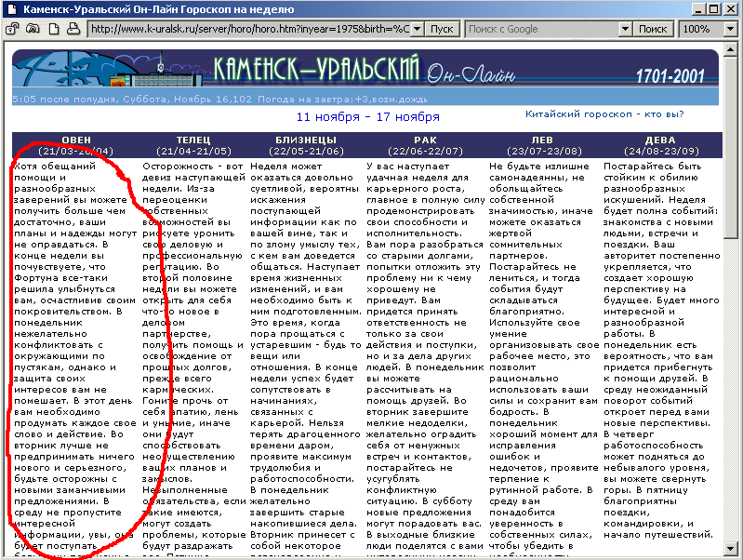Click the security lock icon in toolbar
This screenshot has width=743, height=560.
tap(12, 29)
